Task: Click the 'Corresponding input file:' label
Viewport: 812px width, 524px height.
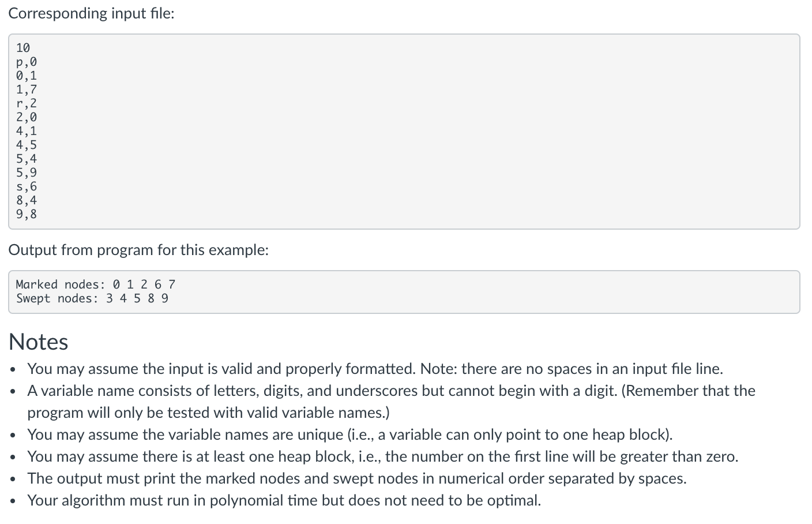Action: coord(91,13)
